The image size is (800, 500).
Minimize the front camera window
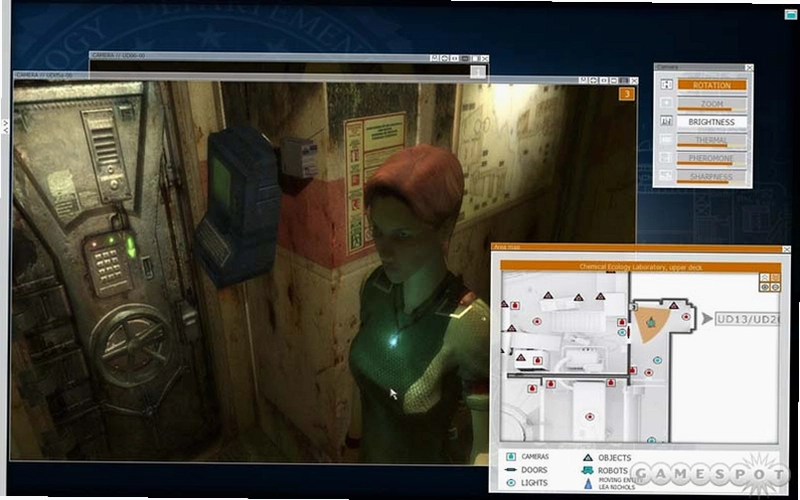(614, 81)
